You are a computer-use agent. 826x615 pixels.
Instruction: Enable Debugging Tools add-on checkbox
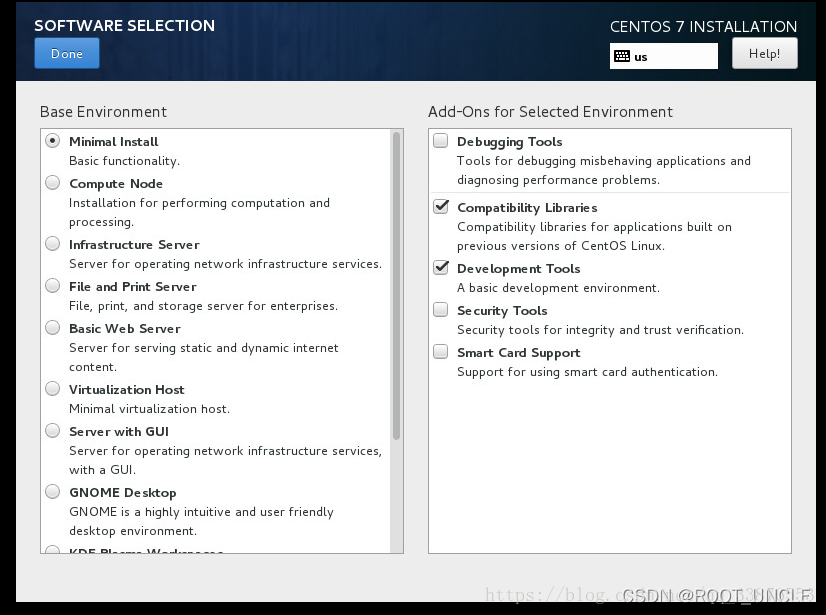point(440,141)
